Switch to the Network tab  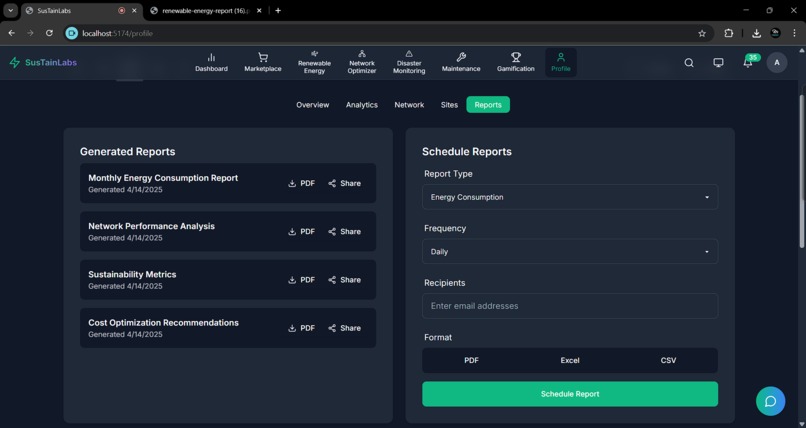(409, 105)
